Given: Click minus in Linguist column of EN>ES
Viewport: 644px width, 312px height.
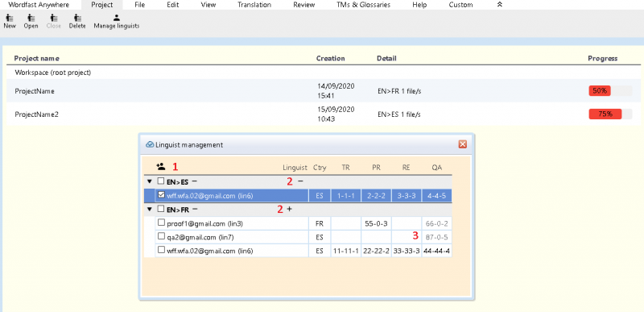Looking at the screenshot, I should pyautogui.click(x=300, y=181).
